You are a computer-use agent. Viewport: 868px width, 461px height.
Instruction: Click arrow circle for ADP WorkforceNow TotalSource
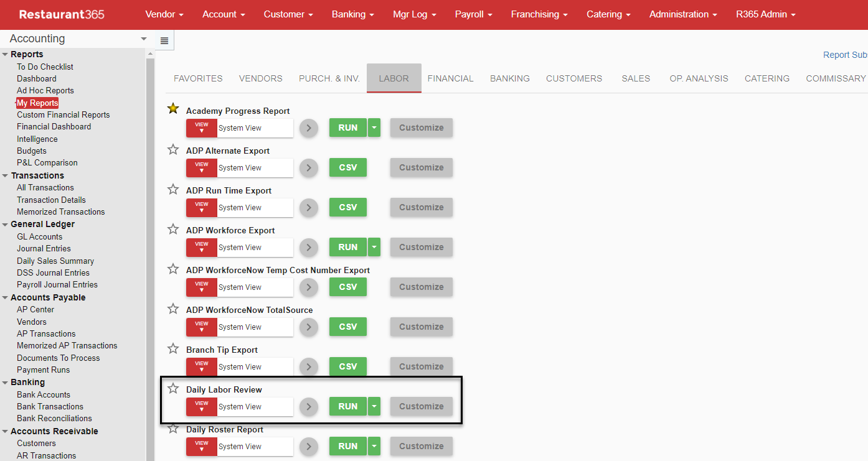point(309,327)
